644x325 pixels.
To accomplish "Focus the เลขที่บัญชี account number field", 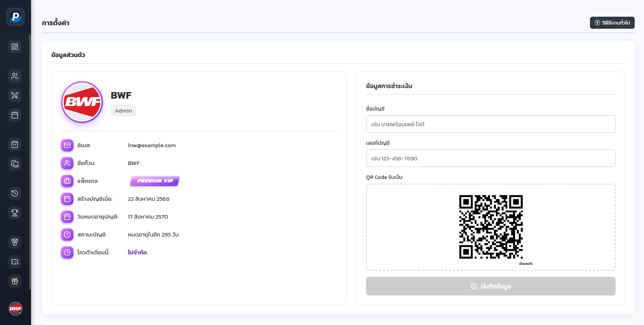I will tap(490, 158).
